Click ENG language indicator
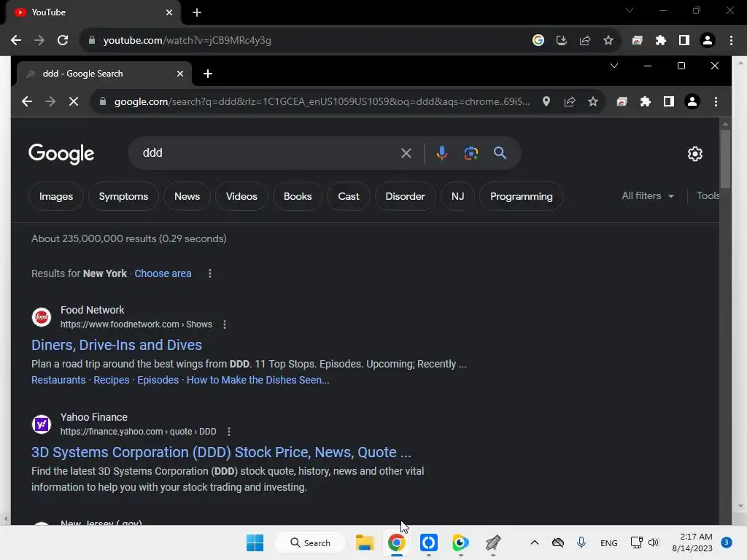Viewport: 747px width, 560px height. point(608,542)
